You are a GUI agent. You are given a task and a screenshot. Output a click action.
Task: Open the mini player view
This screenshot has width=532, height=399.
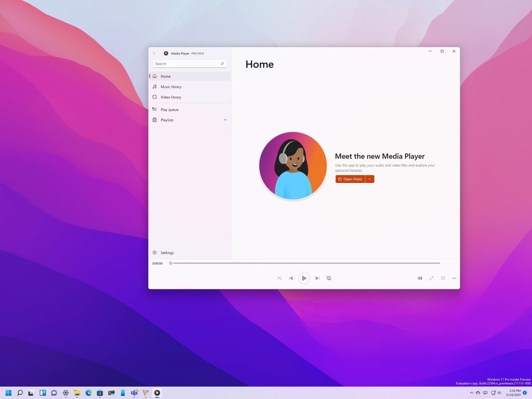click(443, 278)
